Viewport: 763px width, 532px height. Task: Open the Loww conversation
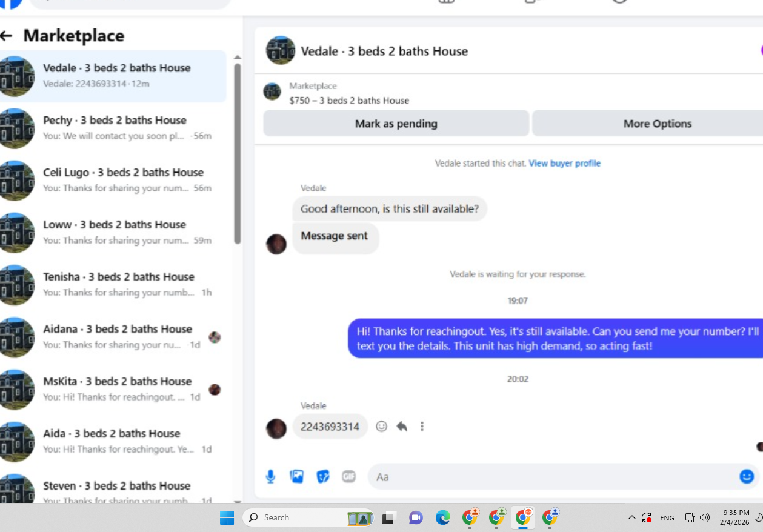tap(113, 232)
